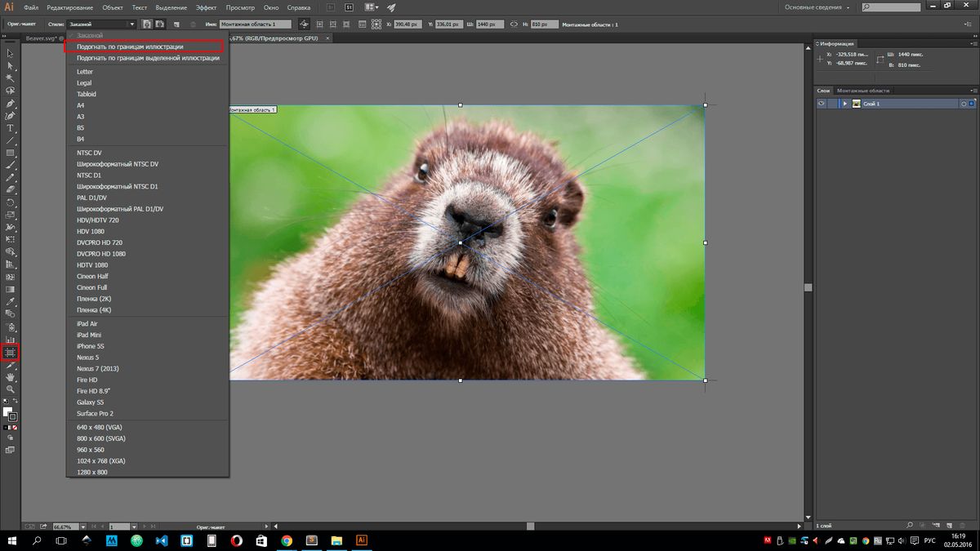Toggle video safe areas display
980x551 pixels.
(x=347, y=24)
